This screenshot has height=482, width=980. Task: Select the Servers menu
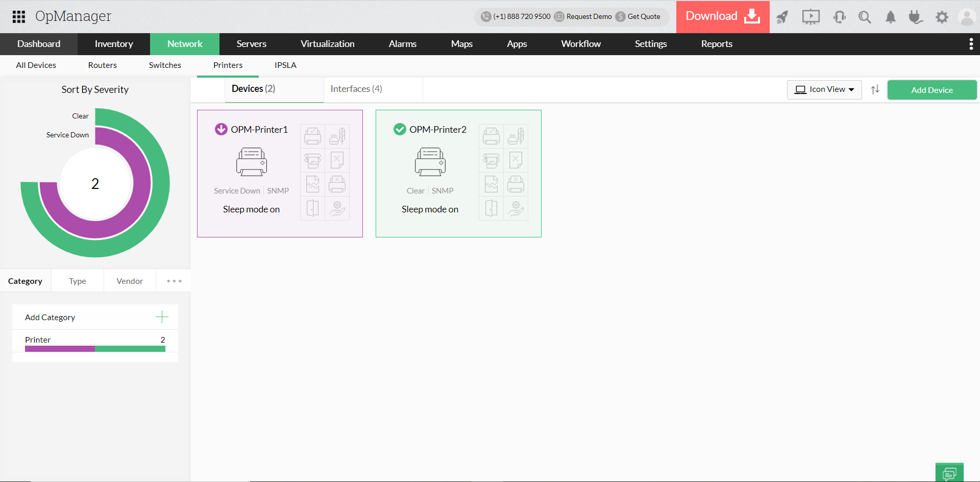coord(252,44)
